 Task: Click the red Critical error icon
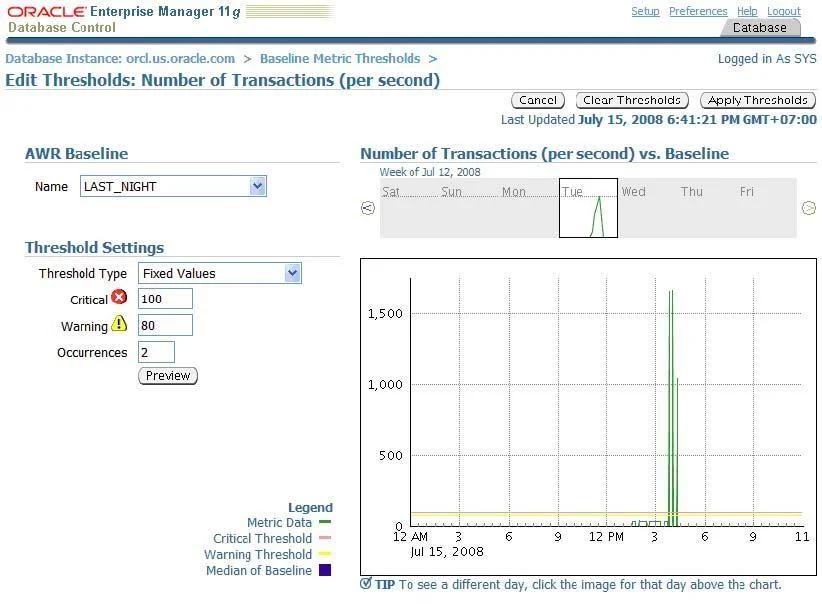[120, 297]
